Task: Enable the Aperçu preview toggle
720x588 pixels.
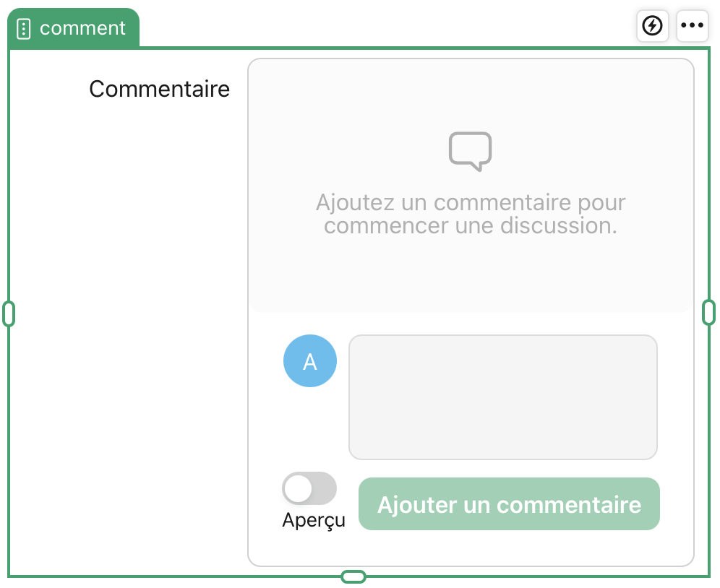Action: coord(309,488)
